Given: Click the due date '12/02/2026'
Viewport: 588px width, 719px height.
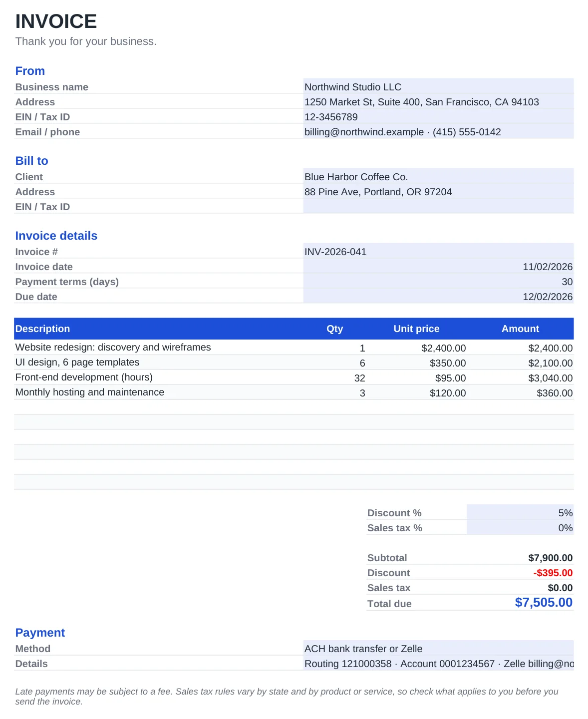Looking at the screenshot, I should (x=438, y=296).
